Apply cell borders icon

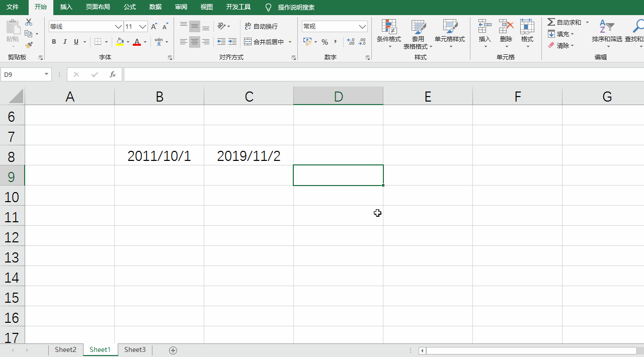98,42
